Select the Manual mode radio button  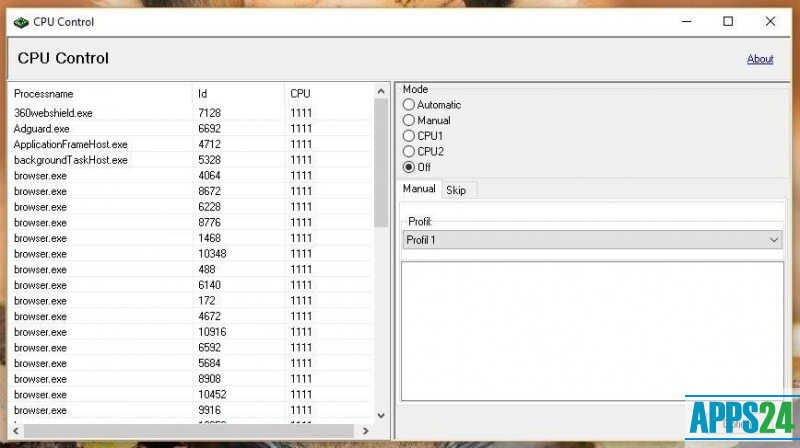tap(409, 120)
